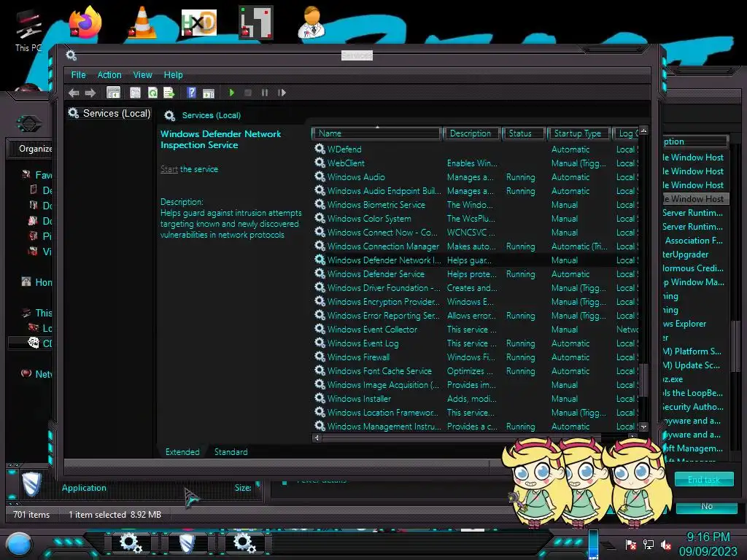
Task: Click the Back arrow in Services toolbar
Action: 74,93
